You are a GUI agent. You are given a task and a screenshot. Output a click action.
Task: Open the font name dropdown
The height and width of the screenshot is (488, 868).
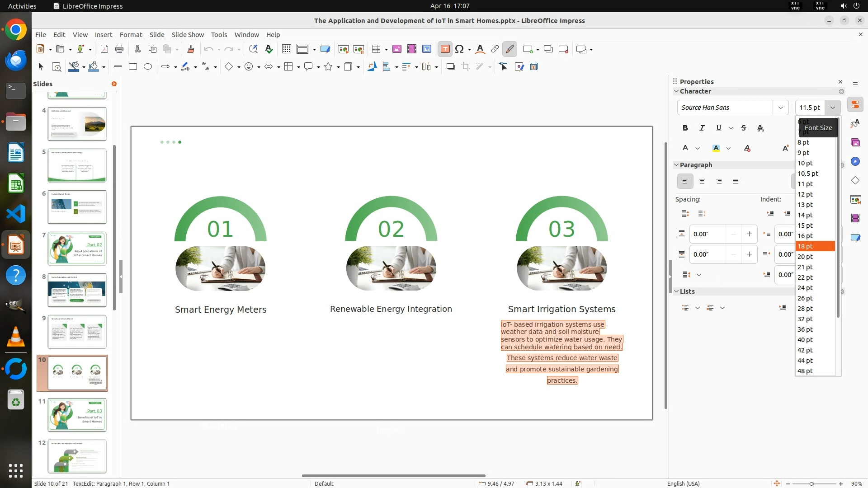(x=780, y=108)
